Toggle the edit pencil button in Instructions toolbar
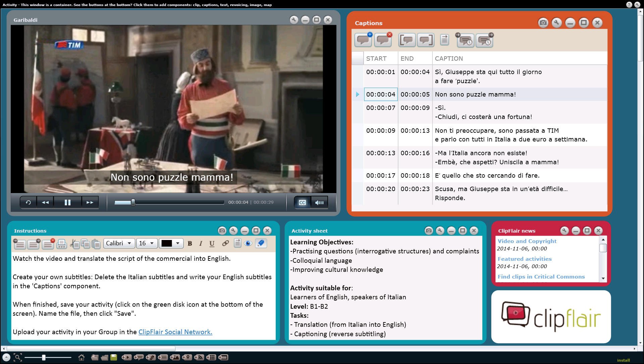 (x=261, y=243)
